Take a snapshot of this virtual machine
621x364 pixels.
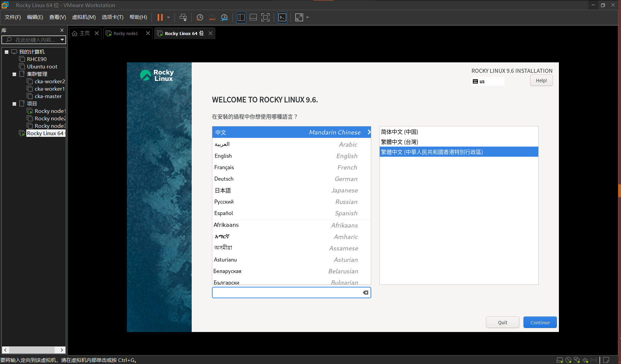coord(200,17)
